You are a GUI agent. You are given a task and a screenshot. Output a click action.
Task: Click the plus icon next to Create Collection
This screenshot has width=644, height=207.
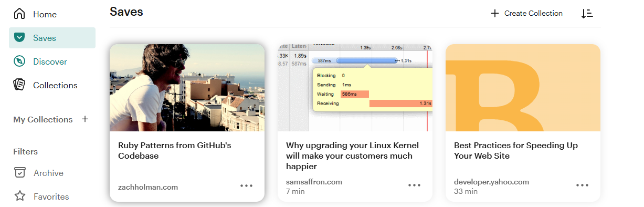[494, 14]
